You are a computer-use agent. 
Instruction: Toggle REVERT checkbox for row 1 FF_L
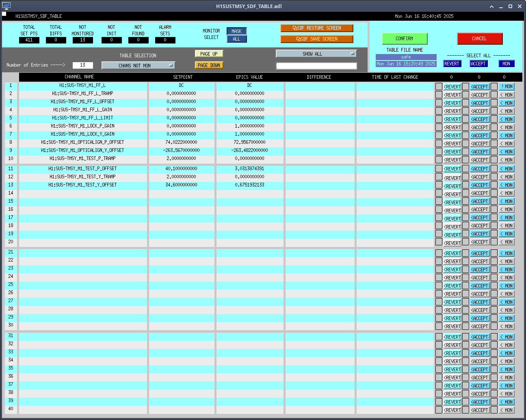439,87
